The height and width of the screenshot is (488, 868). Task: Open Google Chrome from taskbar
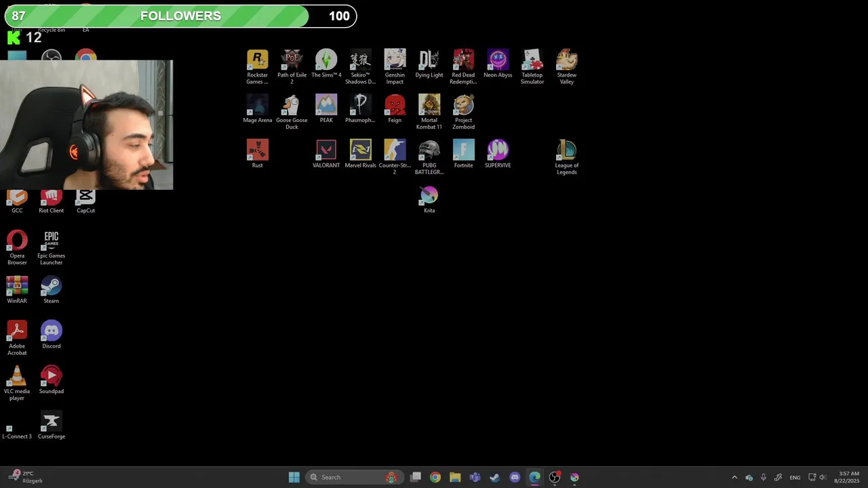(435, 477)
